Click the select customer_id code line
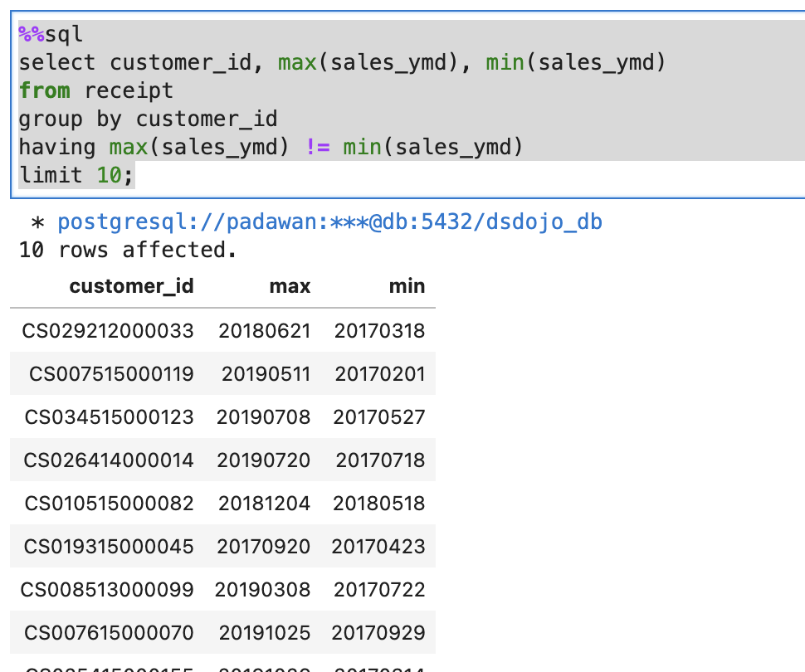The height and width of the screenshot is (672, 805). click(342, 62)
